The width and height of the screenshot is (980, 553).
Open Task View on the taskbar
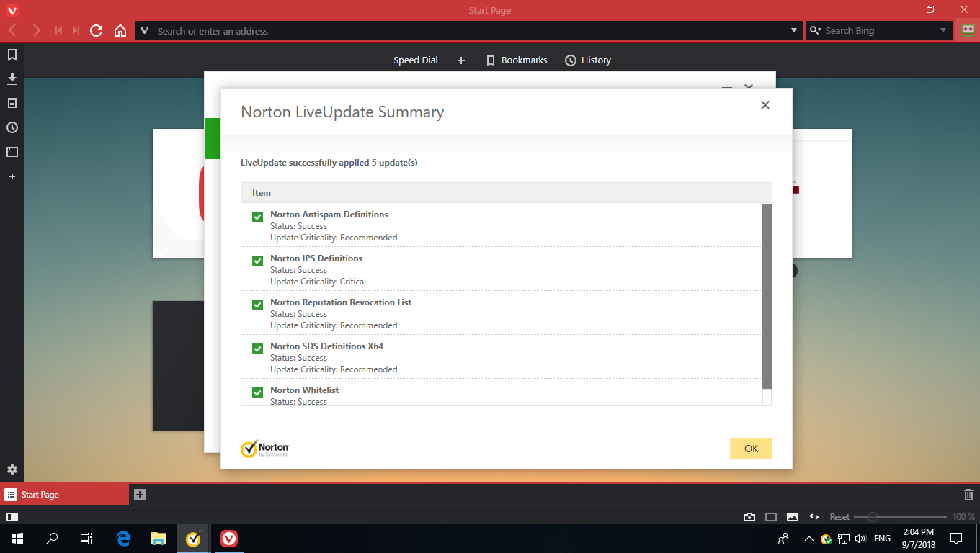86,539
